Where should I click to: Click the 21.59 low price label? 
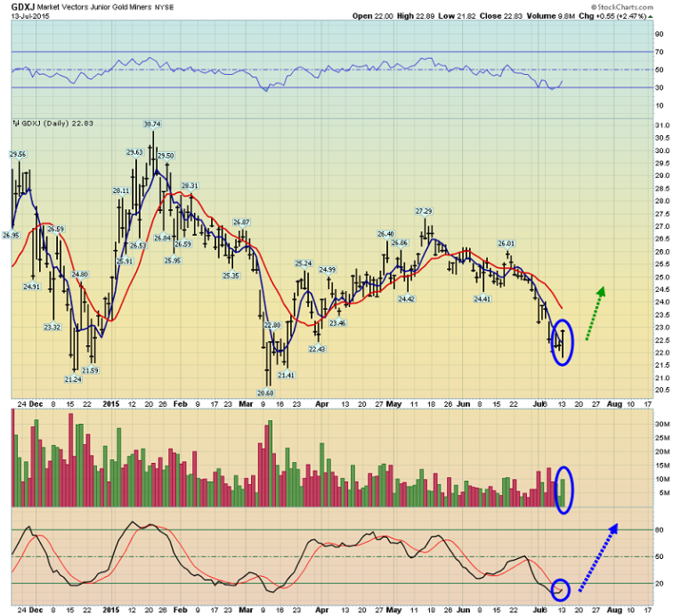pos(90,370)
